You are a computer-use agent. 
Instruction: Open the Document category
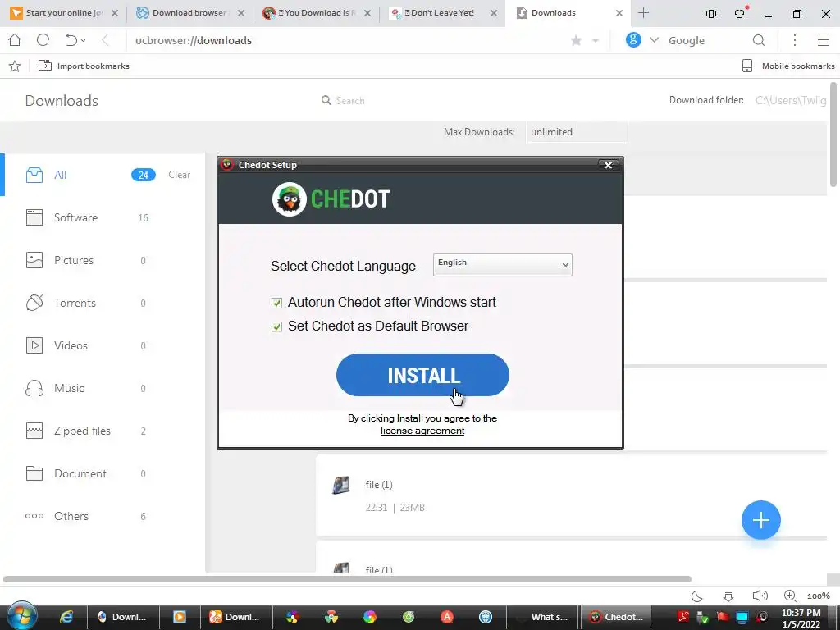(102, 473)
